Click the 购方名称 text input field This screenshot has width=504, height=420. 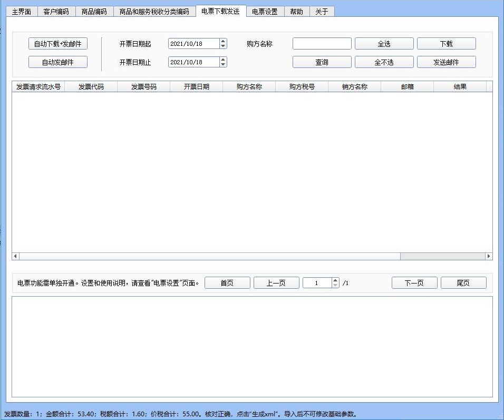click(x=322, y=44)
